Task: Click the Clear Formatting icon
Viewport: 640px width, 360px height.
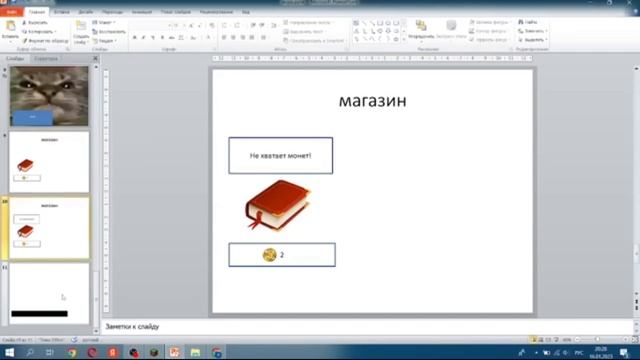Action: coord(212,26)
